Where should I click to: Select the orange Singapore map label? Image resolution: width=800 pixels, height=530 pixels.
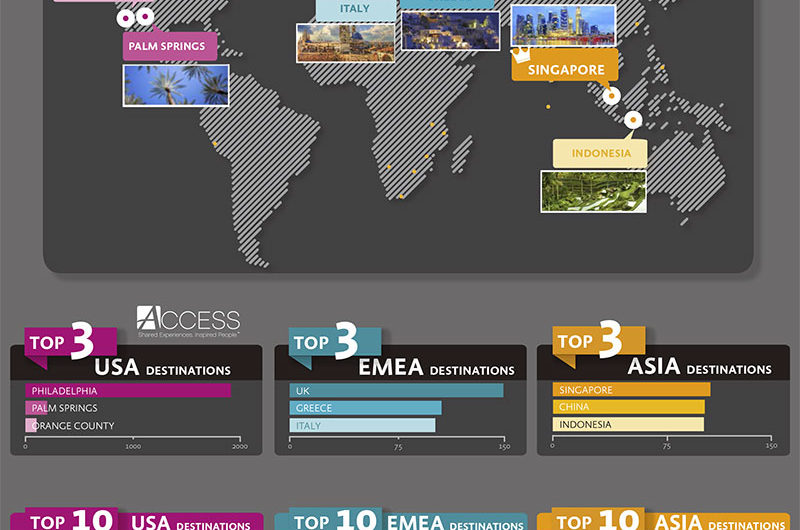click(565, 70)
